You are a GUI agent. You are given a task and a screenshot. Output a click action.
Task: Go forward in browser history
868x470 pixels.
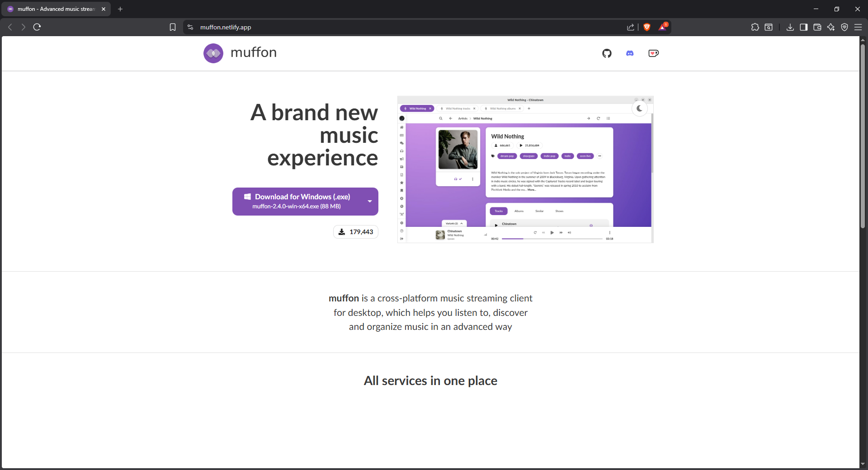(23, 27)
